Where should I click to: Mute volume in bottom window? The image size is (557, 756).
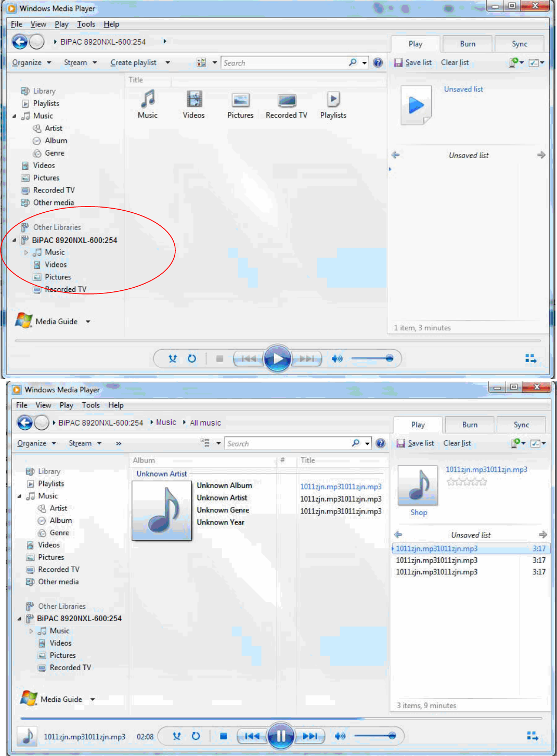pos(340,736)
